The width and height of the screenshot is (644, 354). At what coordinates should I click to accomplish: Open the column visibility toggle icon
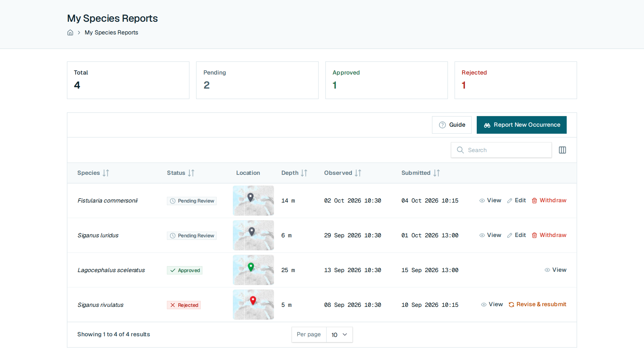coord(562,150)
